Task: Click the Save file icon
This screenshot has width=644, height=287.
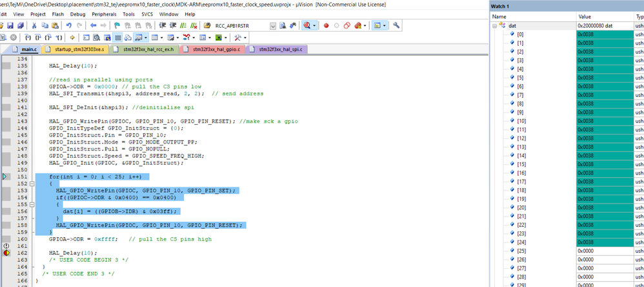Action: click(10, 25)
